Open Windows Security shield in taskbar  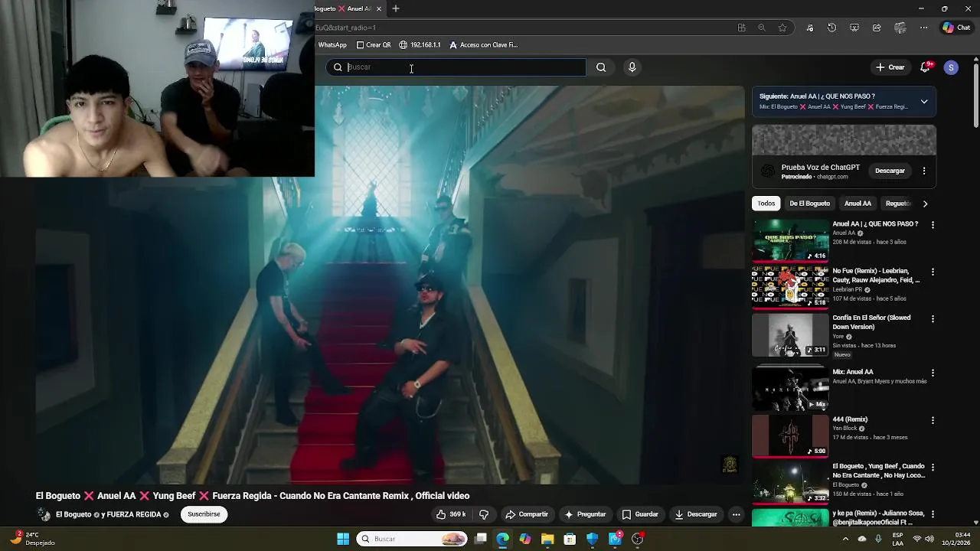592,539
